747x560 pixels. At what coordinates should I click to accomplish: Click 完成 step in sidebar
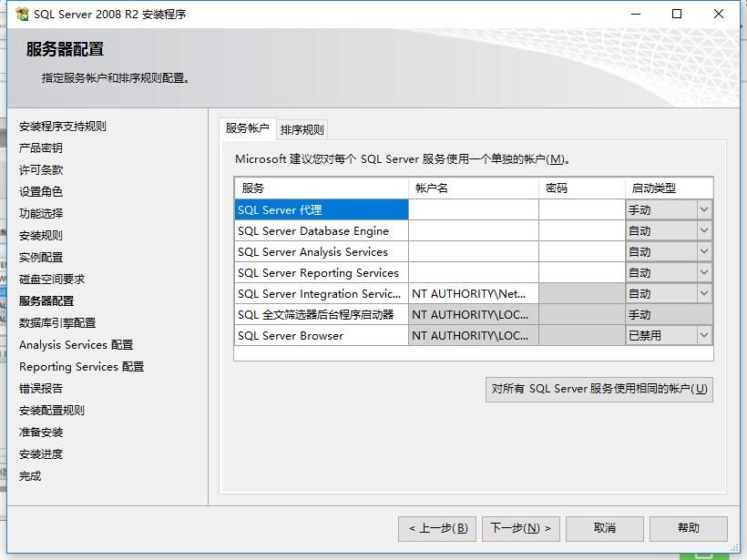tap(30, 475)
